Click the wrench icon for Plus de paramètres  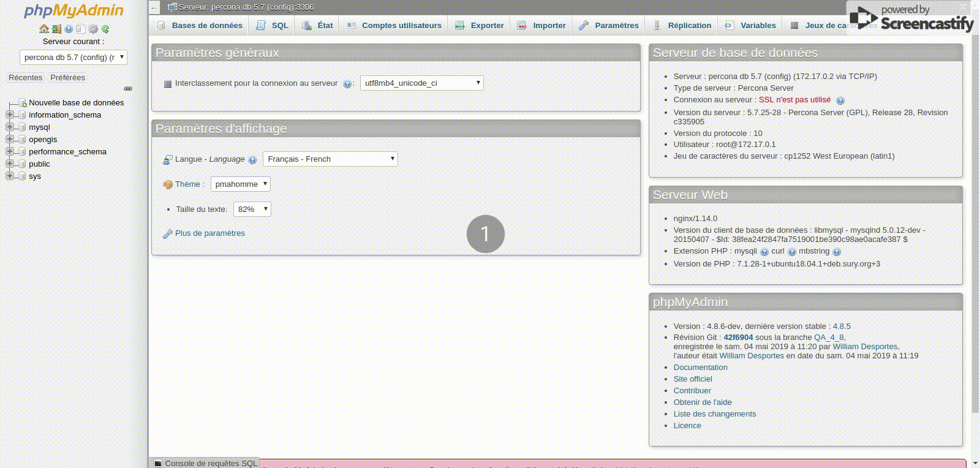point(168,233)
